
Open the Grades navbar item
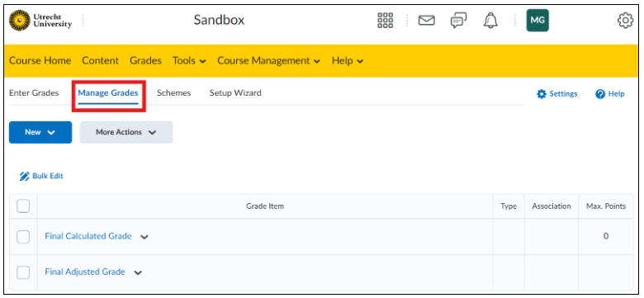pyautogui.click(x=145, y=61)
